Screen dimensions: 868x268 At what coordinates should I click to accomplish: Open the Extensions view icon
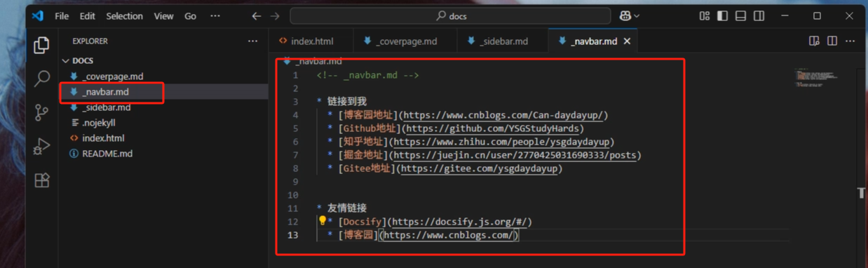41,180
